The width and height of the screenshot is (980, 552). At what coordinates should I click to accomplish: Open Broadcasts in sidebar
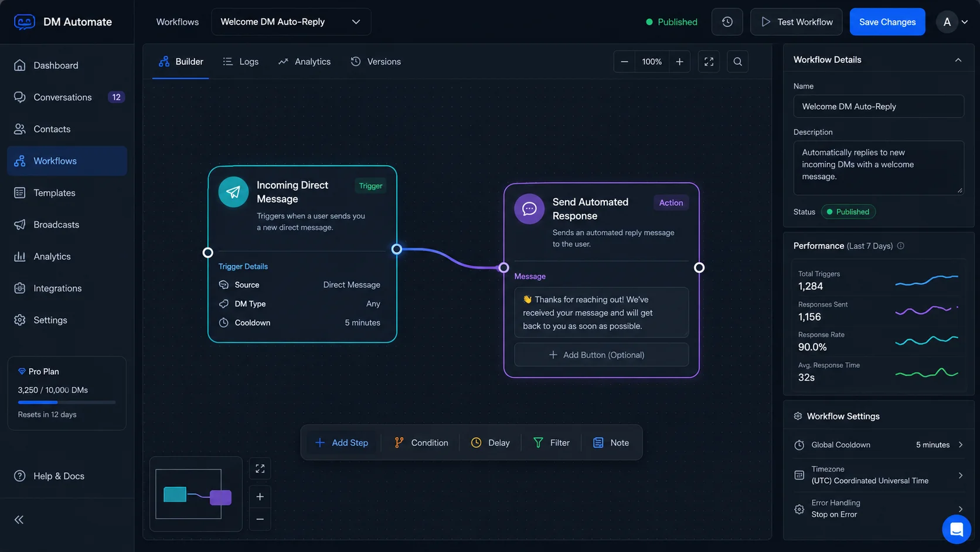point(67,225)
